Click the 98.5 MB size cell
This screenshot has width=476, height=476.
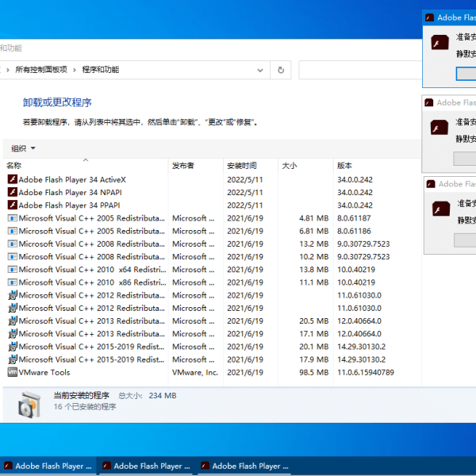pyautogui.click(x=314, y=372)
